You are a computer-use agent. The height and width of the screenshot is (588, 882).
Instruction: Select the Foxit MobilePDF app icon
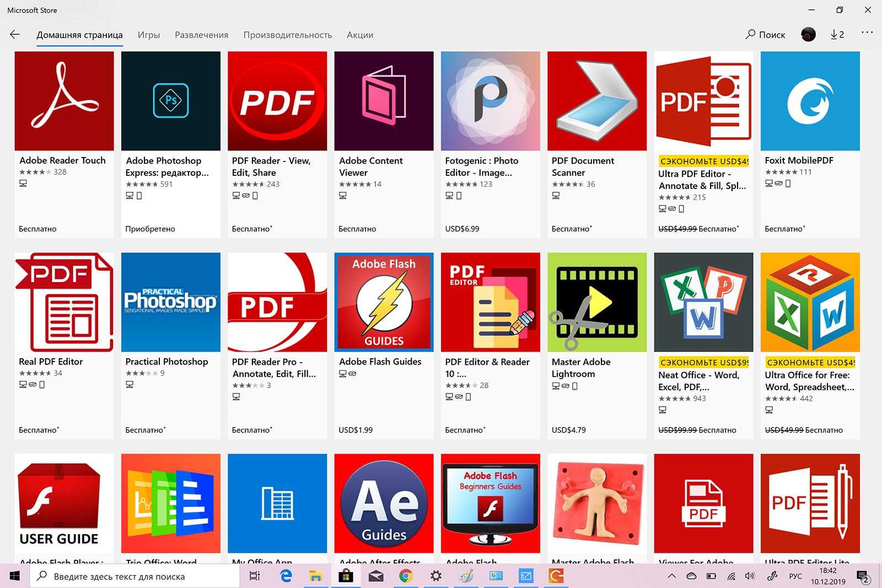coord(810,101)
